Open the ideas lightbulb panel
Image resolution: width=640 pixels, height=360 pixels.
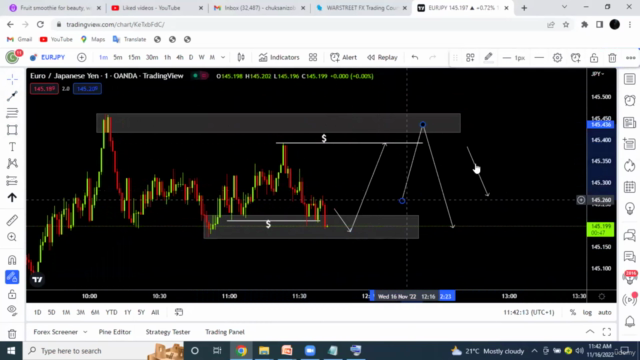point(630,209)
